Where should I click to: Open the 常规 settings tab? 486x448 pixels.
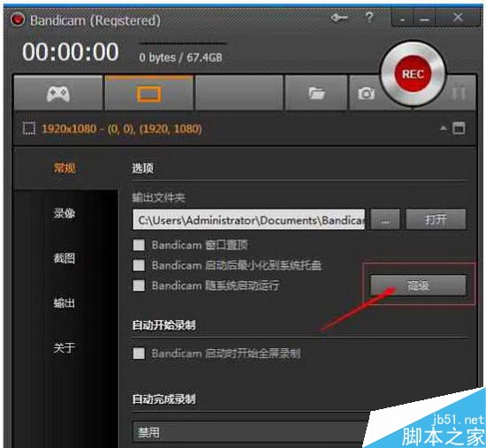(65, 169)
